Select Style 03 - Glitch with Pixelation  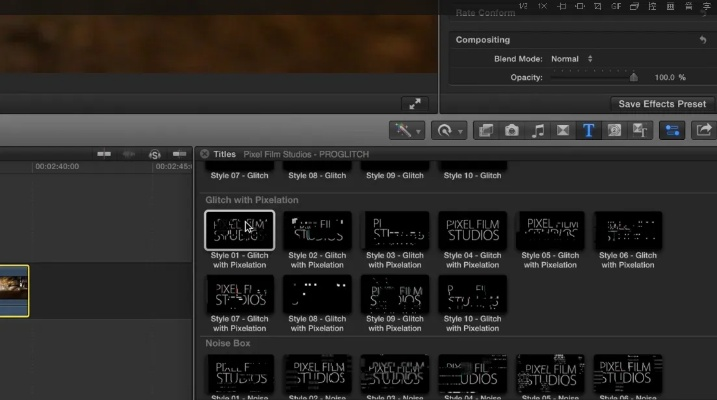[x=395, y=230]
